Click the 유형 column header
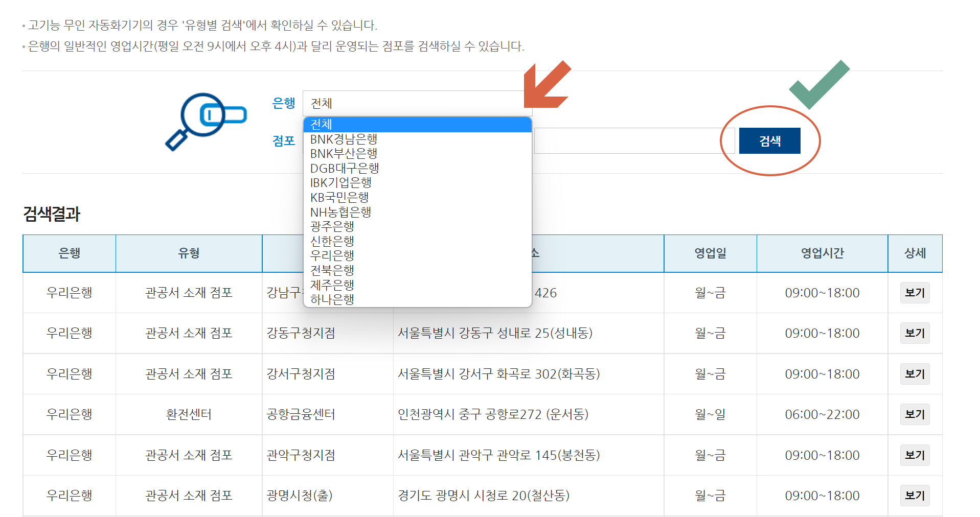 pyautogui.click(x=189, y=253)
